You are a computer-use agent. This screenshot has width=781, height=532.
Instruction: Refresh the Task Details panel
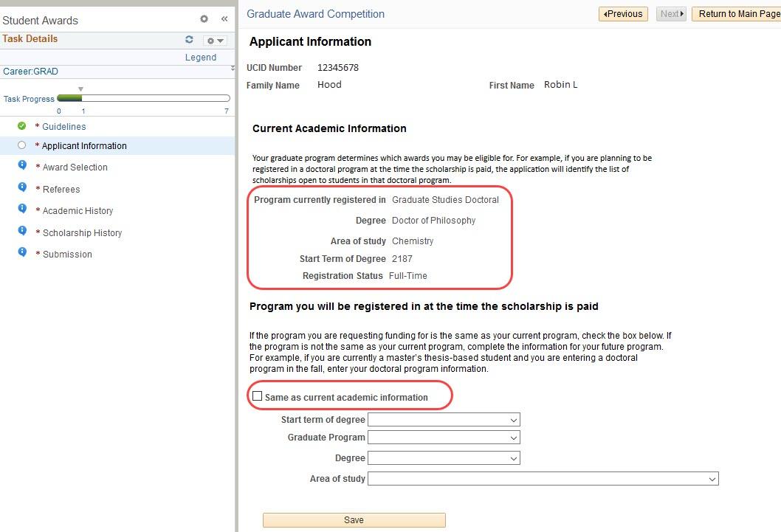[x=188, y=40]
